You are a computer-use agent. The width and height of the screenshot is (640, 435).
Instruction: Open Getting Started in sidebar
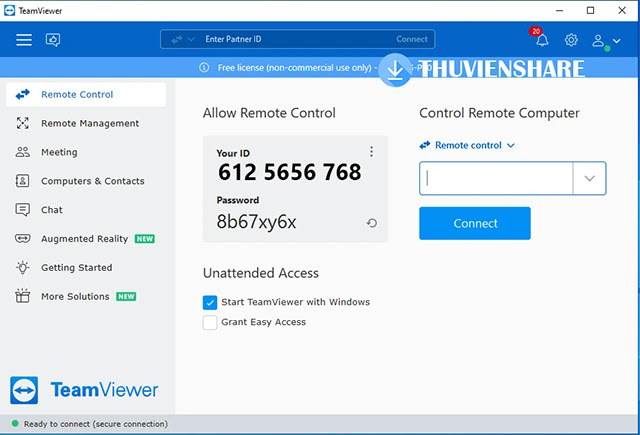tap(86, 268)
